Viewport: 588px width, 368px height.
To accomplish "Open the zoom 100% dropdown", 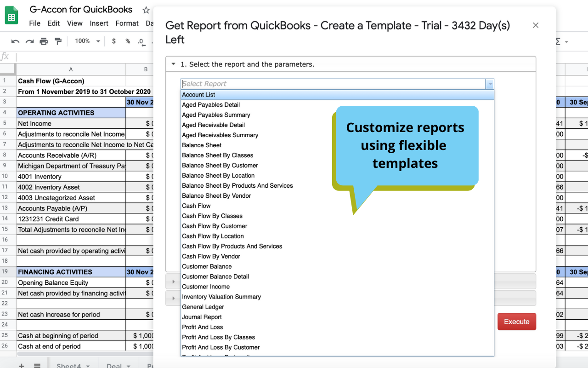I will tap(87, 41).
